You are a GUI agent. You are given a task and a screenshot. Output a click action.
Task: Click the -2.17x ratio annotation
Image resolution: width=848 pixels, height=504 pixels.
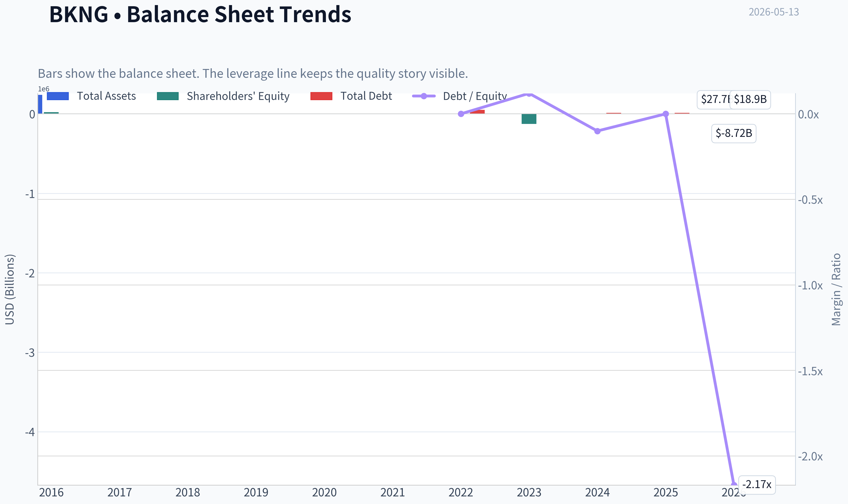pyautogui.click(x=757, y=484)
